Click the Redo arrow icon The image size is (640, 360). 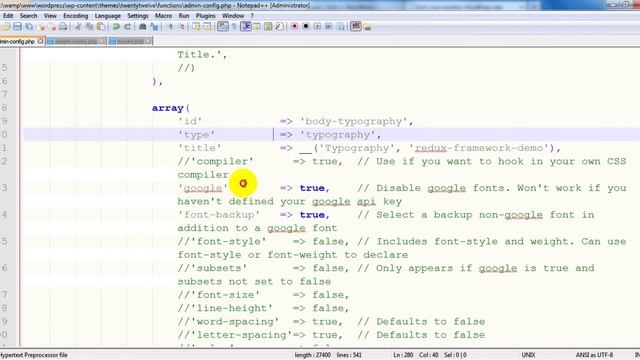tap(128, 27)
